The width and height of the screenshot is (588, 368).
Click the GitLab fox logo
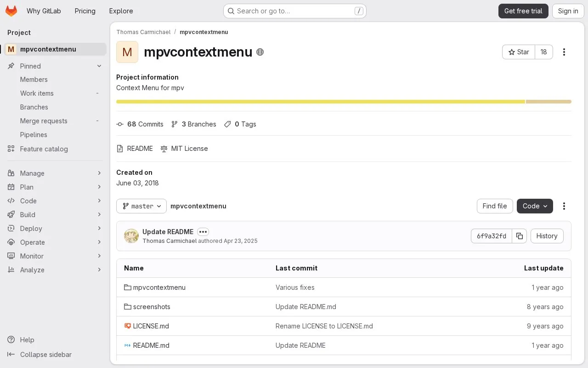pyautogui.click(x=11, y=11)
